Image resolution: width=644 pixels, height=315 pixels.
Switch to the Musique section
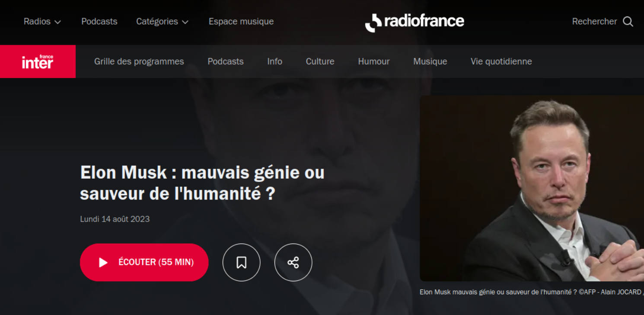pos(430,61)
